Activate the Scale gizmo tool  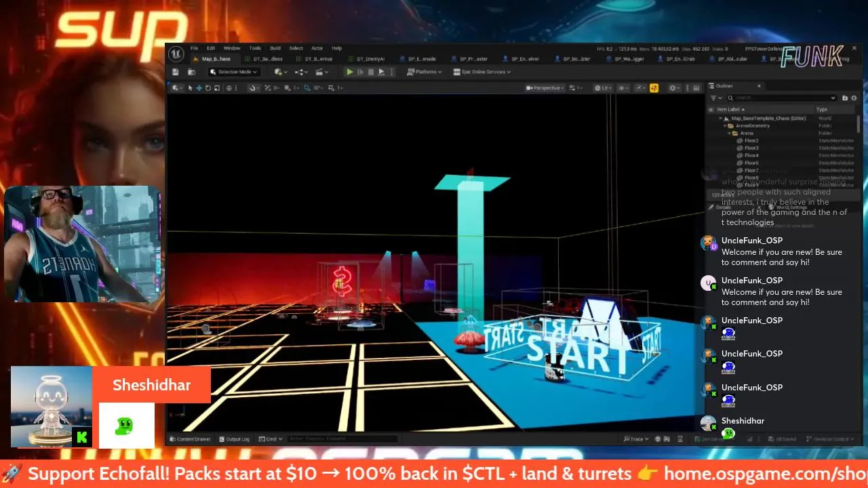click(217, 88)
